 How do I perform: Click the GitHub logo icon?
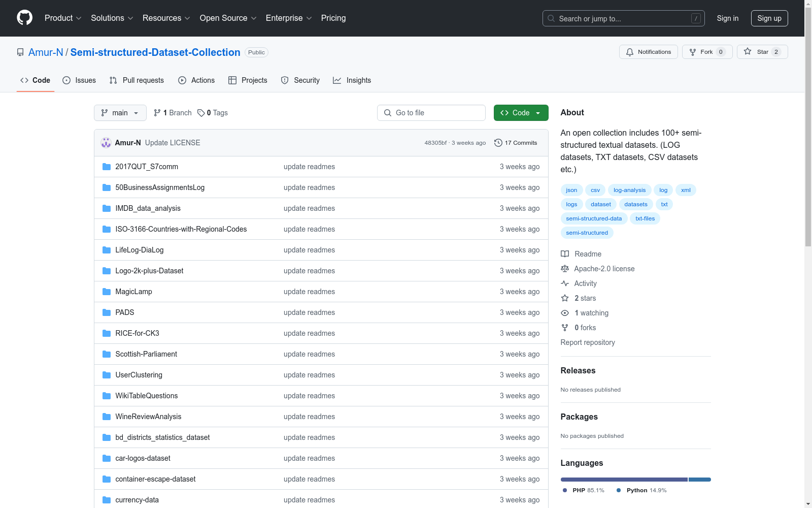[x=24, y=18]
